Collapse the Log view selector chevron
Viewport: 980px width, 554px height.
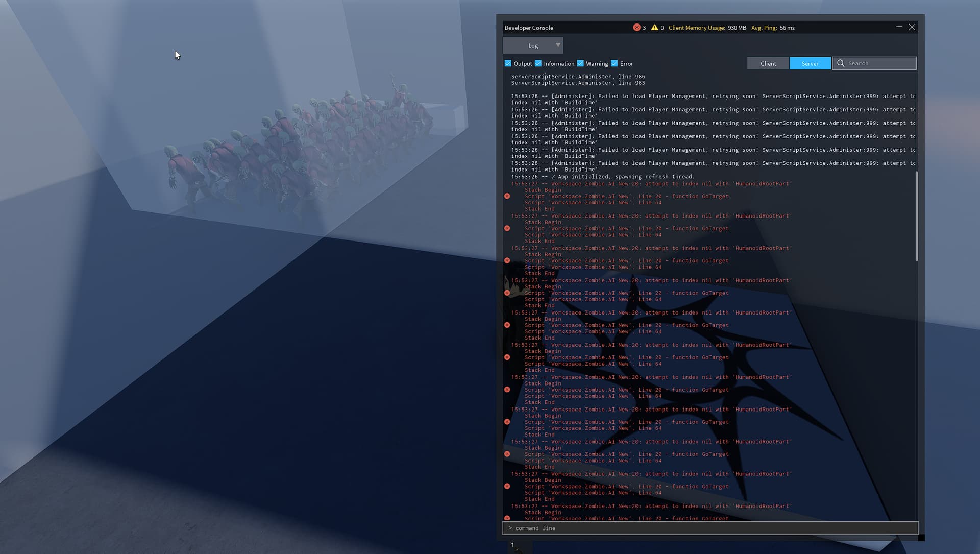(557, 45)
